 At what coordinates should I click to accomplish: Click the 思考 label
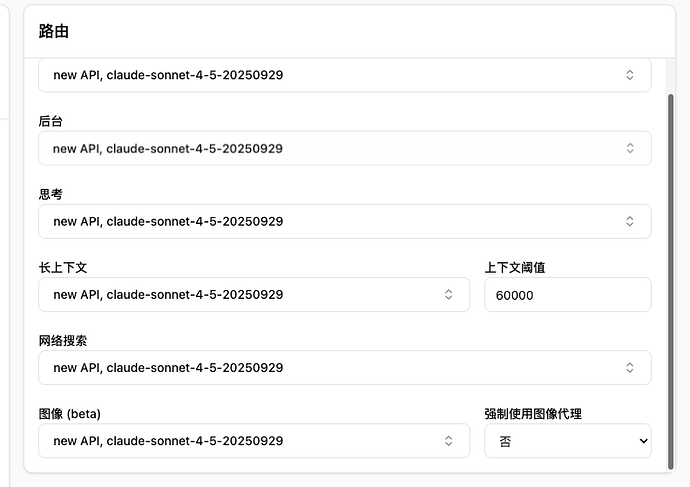(51, 194)
